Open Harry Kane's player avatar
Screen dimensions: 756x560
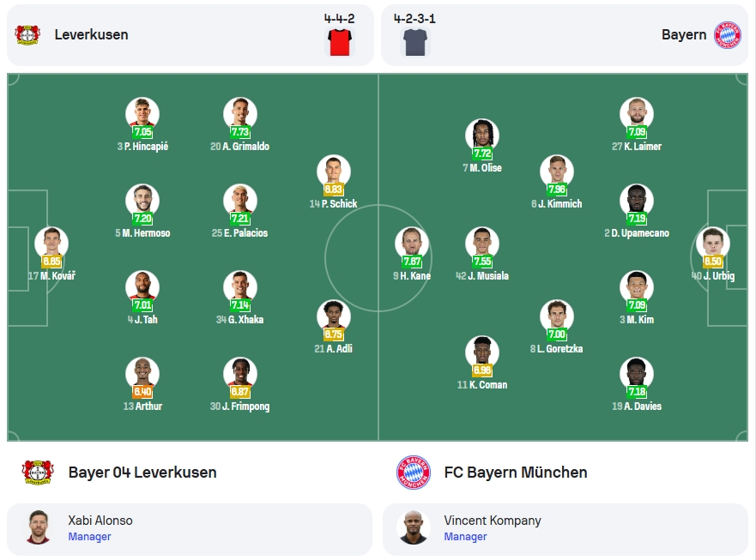pyautogui.click(x=412, y=244)
